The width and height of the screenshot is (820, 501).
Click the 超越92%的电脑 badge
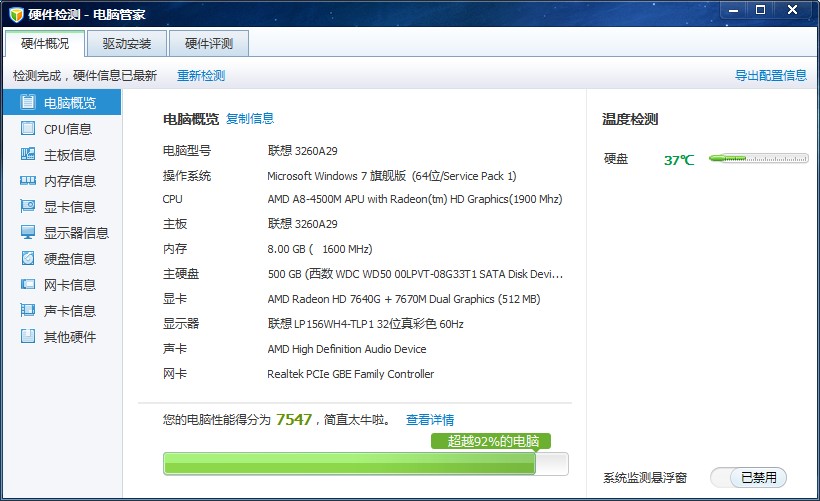click(x=491, y=441)
